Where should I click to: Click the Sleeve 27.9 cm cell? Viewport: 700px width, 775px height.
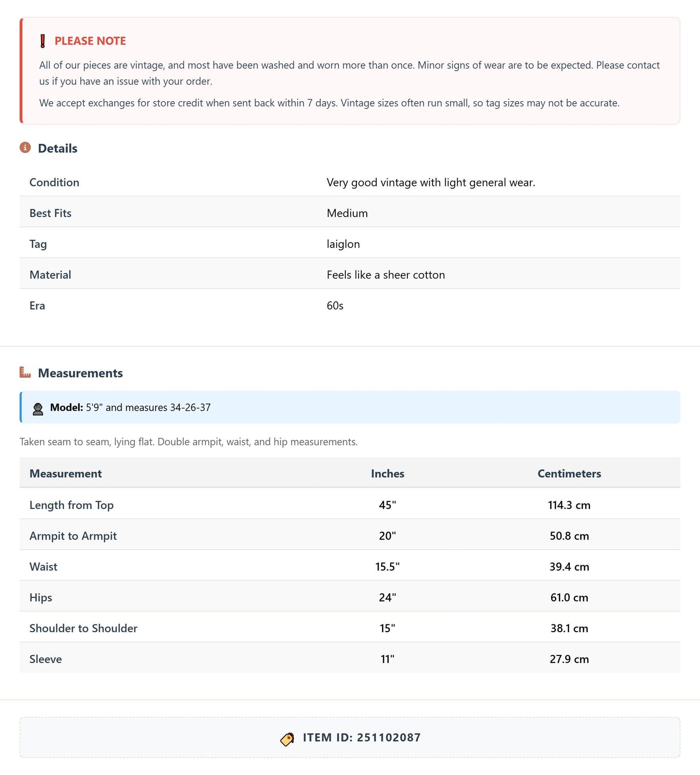click(x=569, y=659)
